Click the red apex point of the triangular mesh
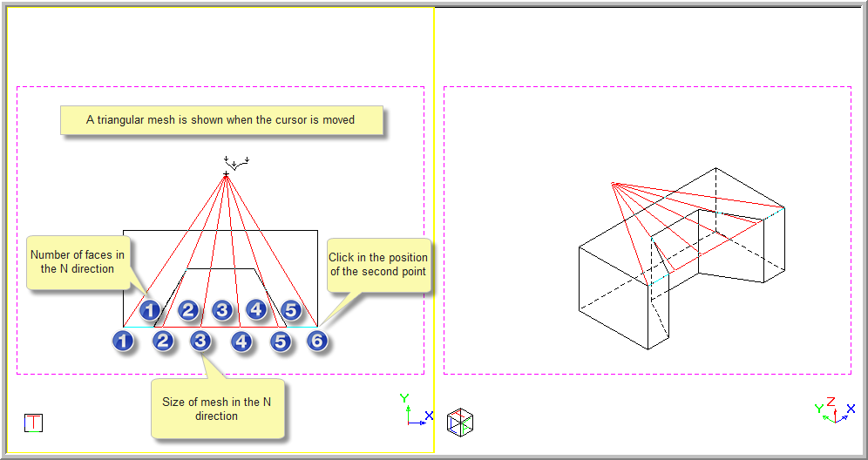This screenshot has width=868, height=460. [227, 175]
